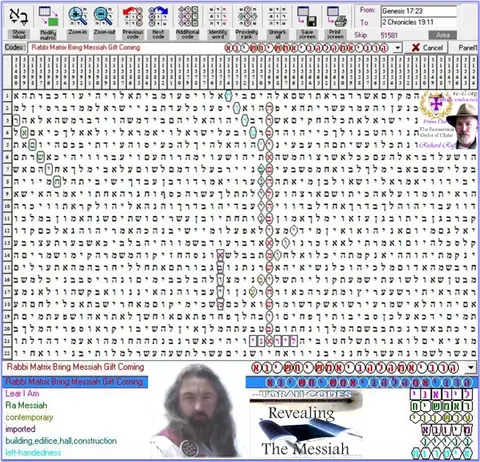The image size is (480, 462).
Task: Click the Codes combo box text
Action: click(x=210, y=48)
